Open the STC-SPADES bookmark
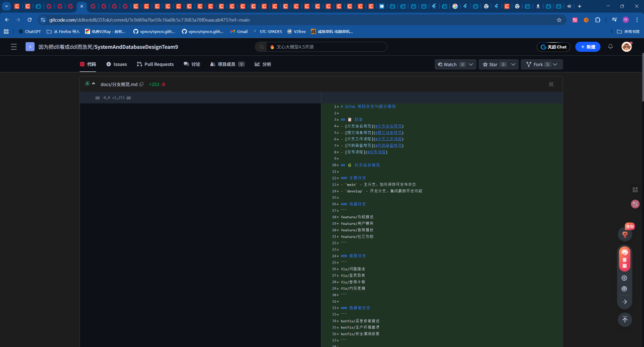 coord(267,31)
